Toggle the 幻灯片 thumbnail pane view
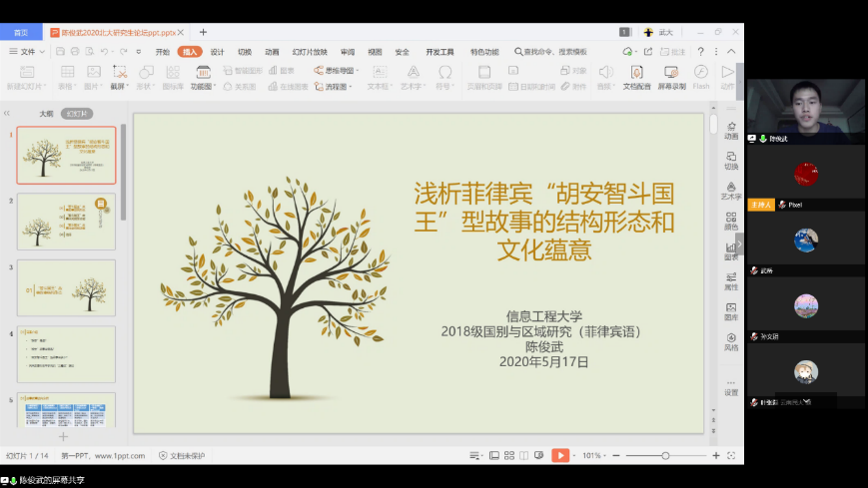Screen dimensions: 868x488 [x=76, y=114]
